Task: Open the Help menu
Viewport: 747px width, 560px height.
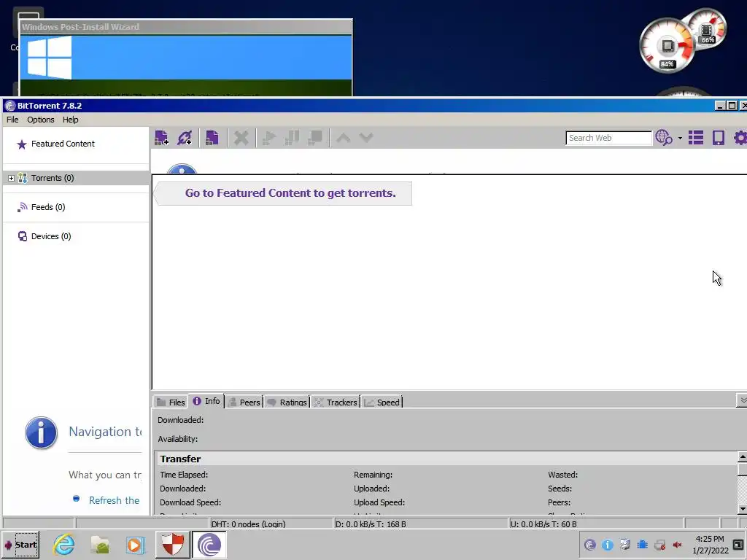Action: pyautogui.click(x=71, y=120)
